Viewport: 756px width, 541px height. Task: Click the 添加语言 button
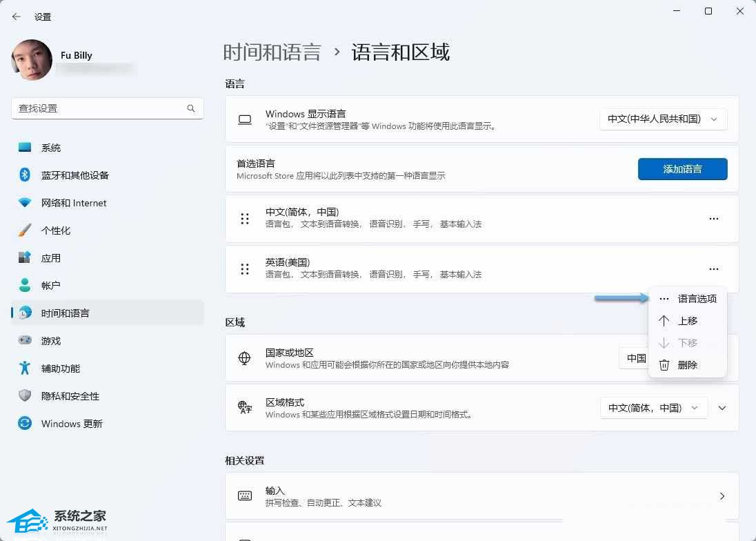(x=682, y=169)
